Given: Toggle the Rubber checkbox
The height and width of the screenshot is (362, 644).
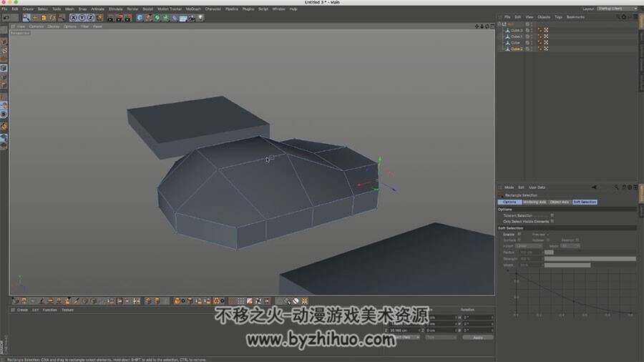Looking at the screenshot, I should click(x=548, y=240).
